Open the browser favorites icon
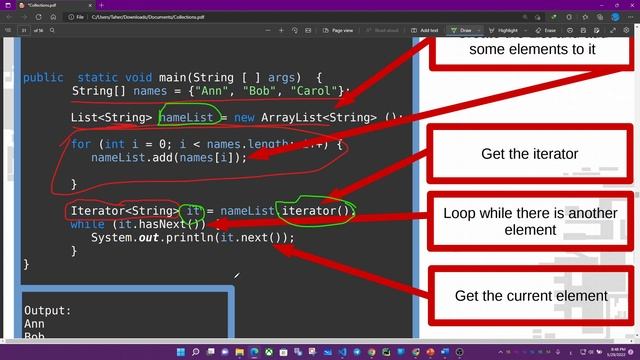This screenshot has width=640, height=360. [x=585, y=17]
